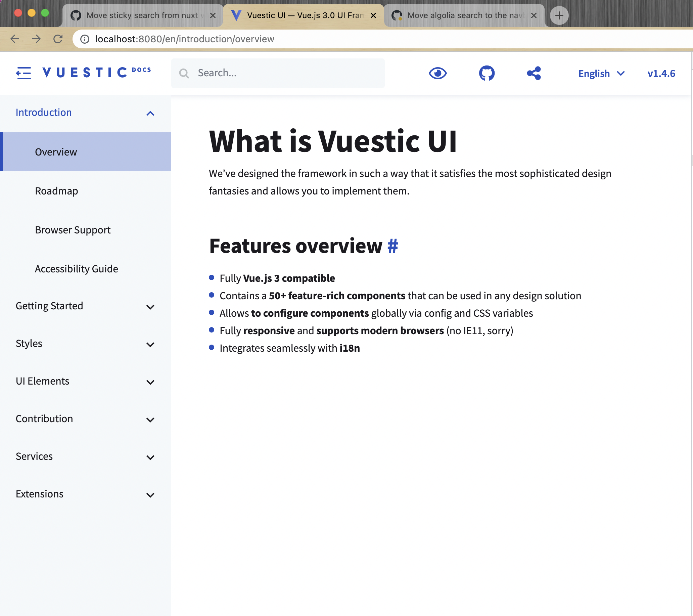The height and width of the screenshot is (616, 693).
Task: Click the share icon in header
Action: click(x=534, y=73)
